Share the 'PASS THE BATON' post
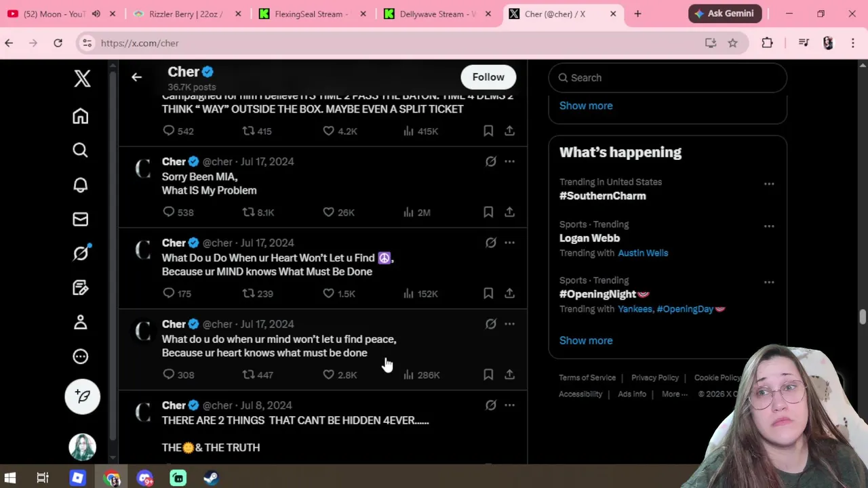 (509, 131)
